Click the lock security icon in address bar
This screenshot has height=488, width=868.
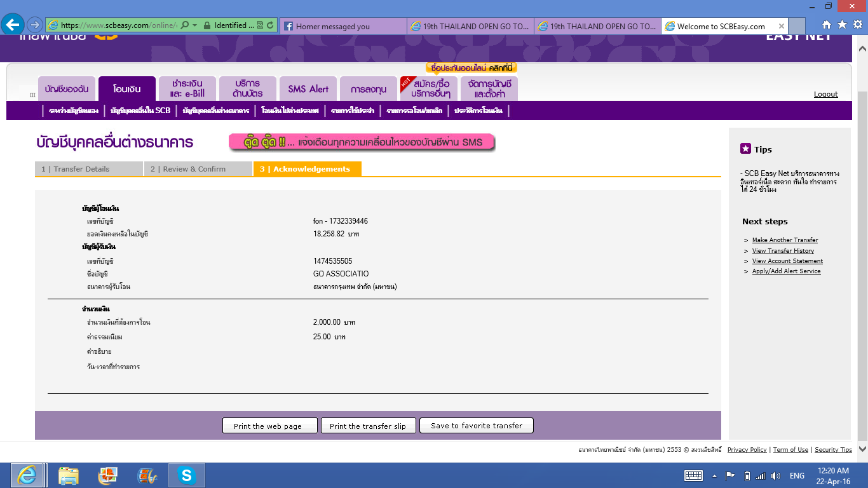click(x=207, y=25)
